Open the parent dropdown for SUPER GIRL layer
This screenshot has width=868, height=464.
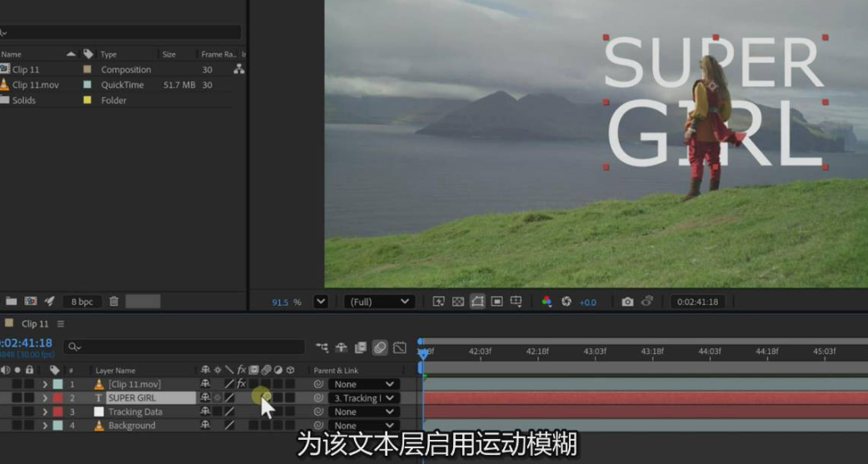click(x=363, y=398)
